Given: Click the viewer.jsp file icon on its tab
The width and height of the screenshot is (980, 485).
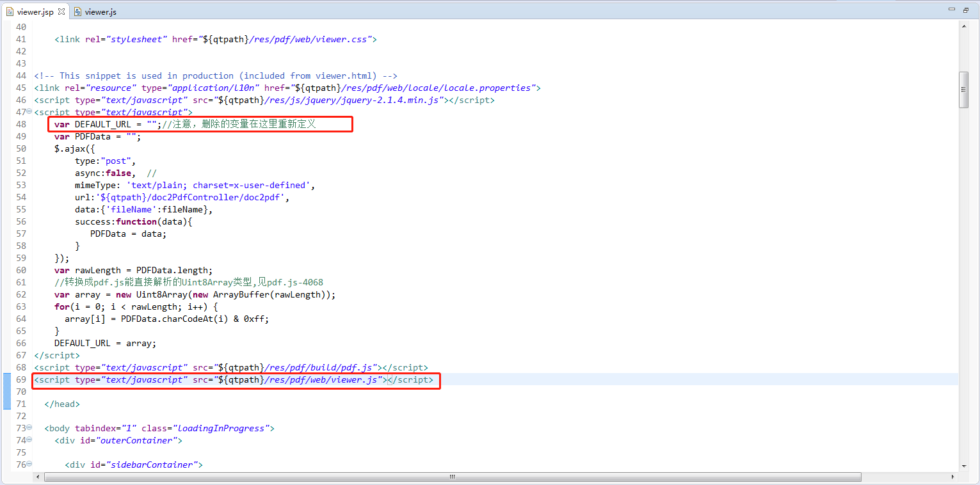Looking at the screenshot, I should coord(10,12).
